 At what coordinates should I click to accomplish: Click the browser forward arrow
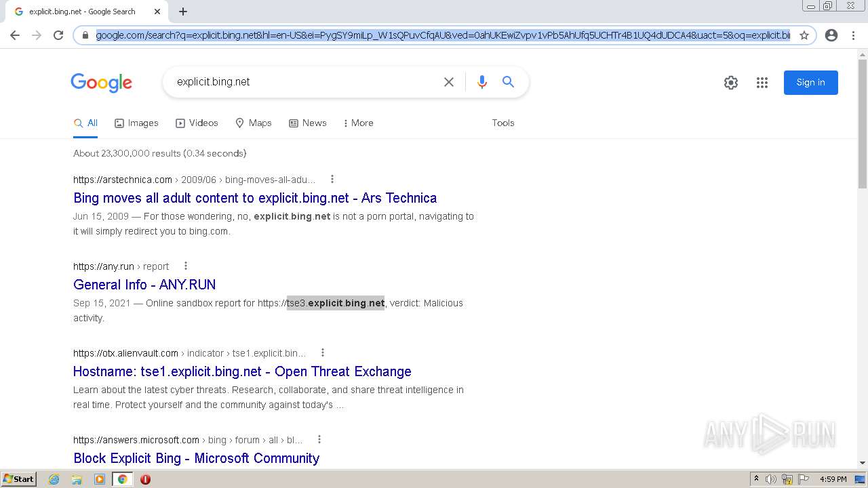tap(37, 35)
